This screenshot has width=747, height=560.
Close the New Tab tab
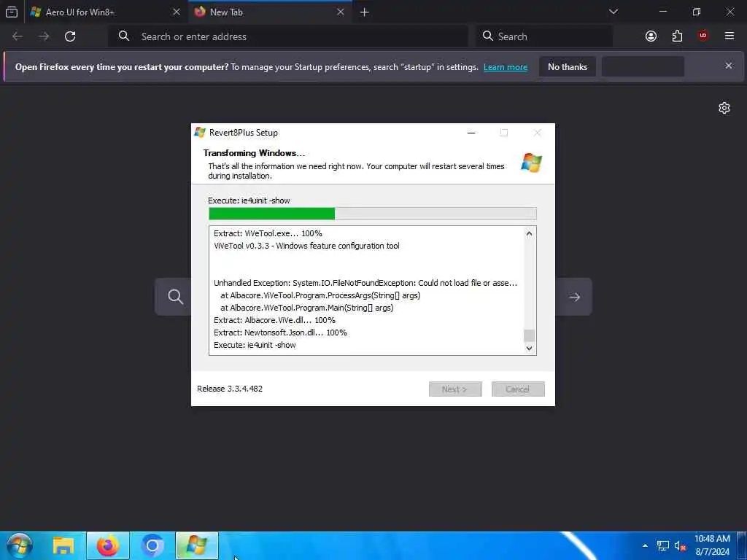pos(340,12)
